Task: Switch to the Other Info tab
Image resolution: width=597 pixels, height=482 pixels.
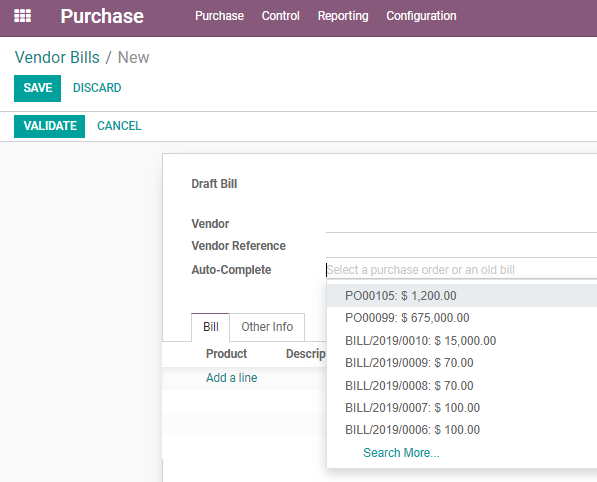Action: (267, 327)
